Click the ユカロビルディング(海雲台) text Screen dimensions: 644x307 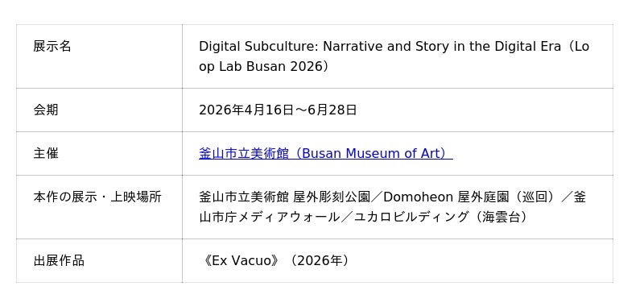click(442, 217)
